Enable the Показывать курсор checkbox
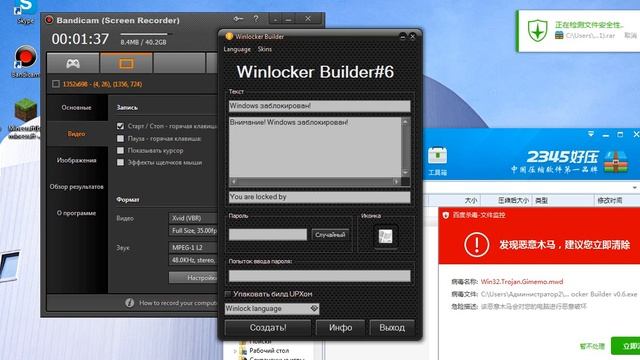 [x=120, y=150]
